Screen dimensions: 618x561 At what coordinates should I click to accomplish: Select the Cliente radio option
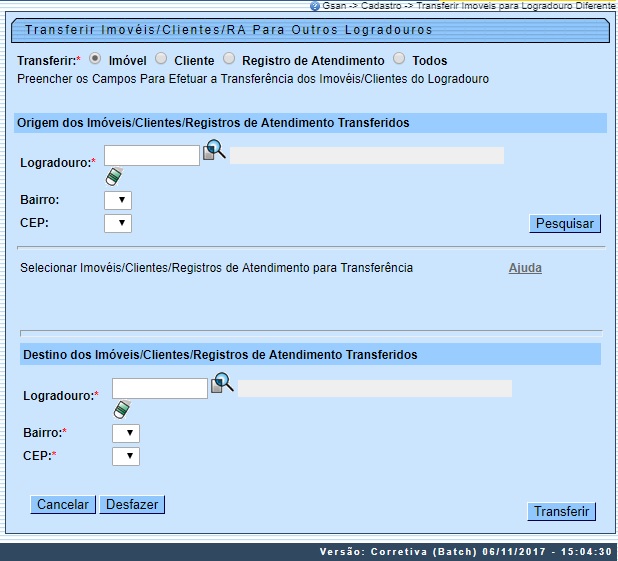point(161,59)
